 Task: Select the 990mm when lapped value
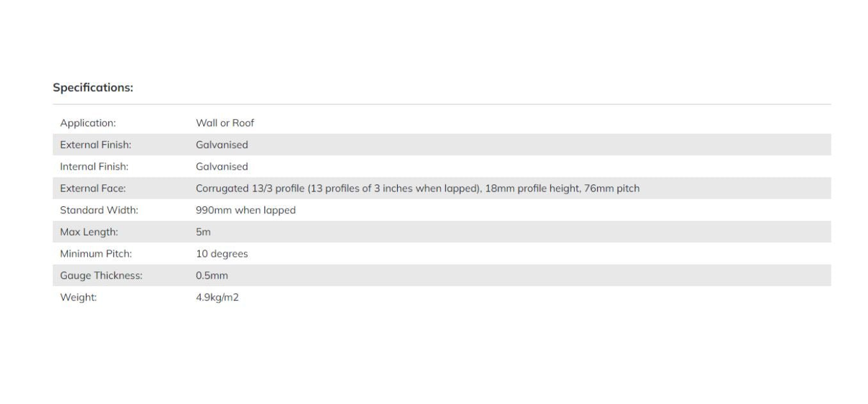(245, 210)
